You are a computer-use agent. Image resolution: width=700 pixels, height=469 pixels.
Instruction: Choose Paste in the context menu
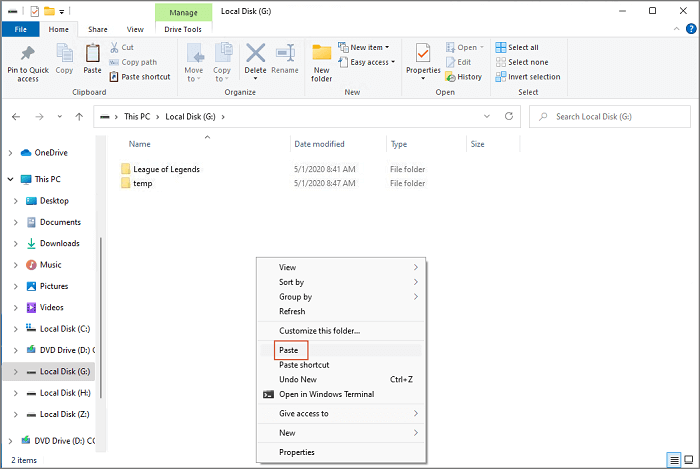289,350
